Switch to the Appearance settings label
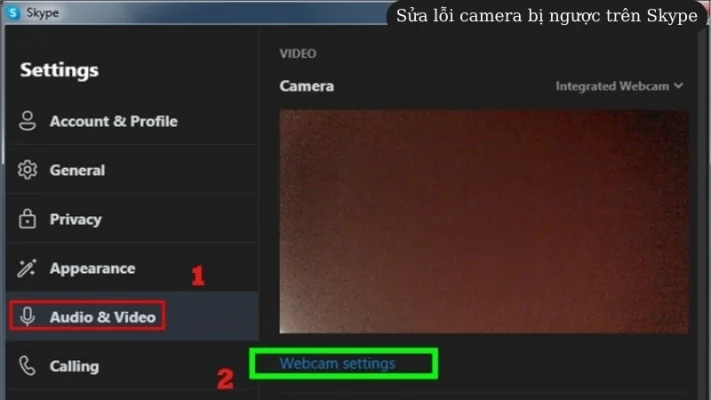711x400 pixels. point(92,268)
